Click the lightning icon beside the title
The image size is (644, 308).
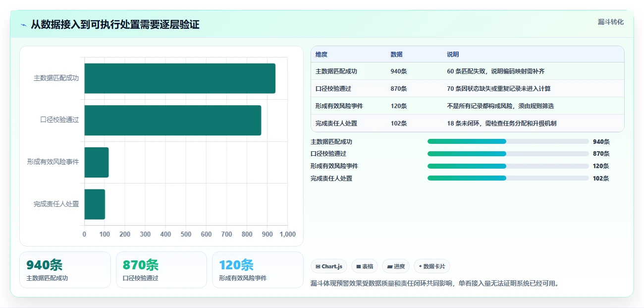[24, 25]
